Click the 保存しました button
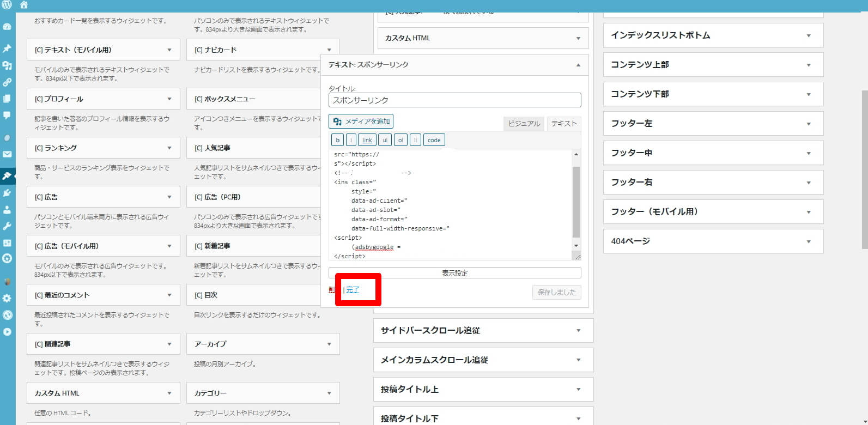The image size is (868, 425). [x=557, y=292]
